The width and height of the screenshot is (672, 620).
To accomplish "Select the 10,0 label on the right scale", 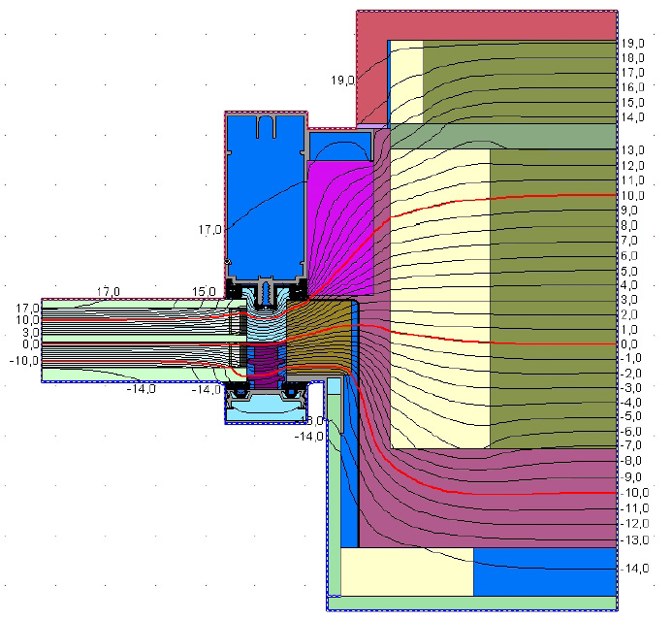I will pos(633,195).
